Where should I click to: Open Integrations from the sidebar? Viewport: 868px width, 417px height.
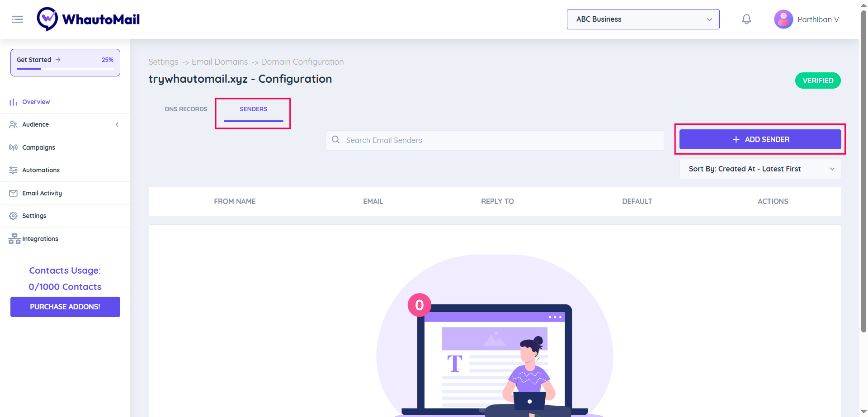tap(40, 239)
